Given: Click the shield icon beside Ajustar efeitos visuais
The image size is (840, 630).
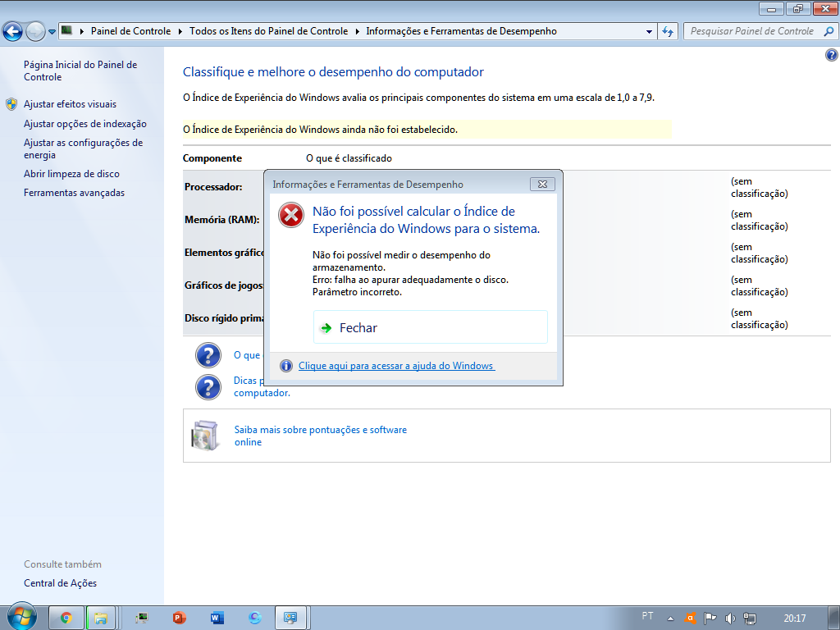Looking at the screenshot, I should pos(11,104).
